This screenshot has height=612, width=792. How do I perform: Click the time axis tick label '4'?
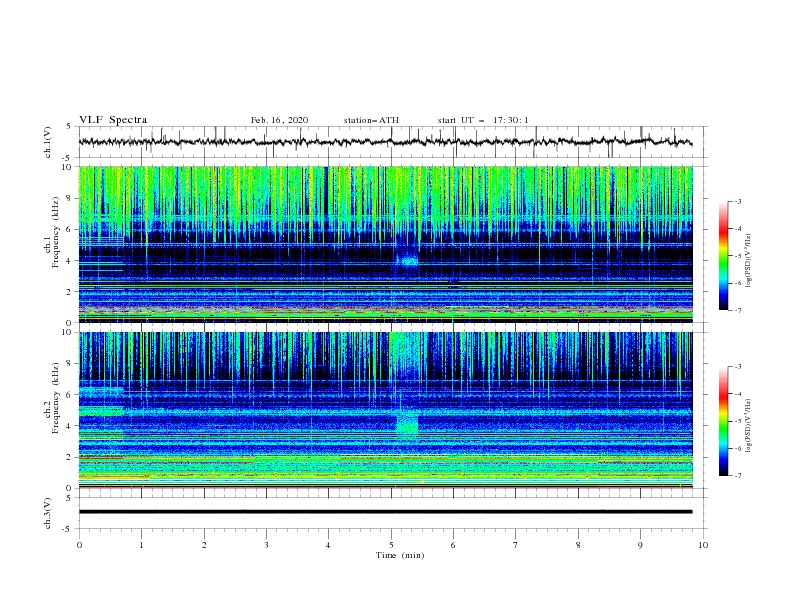pyautogui.click(x=328, y=545)
